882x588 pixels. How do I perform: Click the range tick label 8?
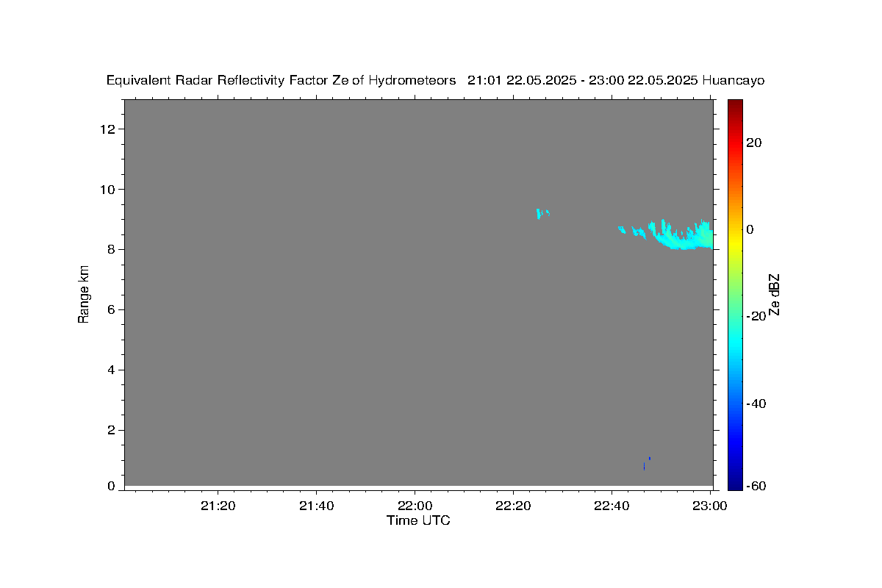point(112,250)
